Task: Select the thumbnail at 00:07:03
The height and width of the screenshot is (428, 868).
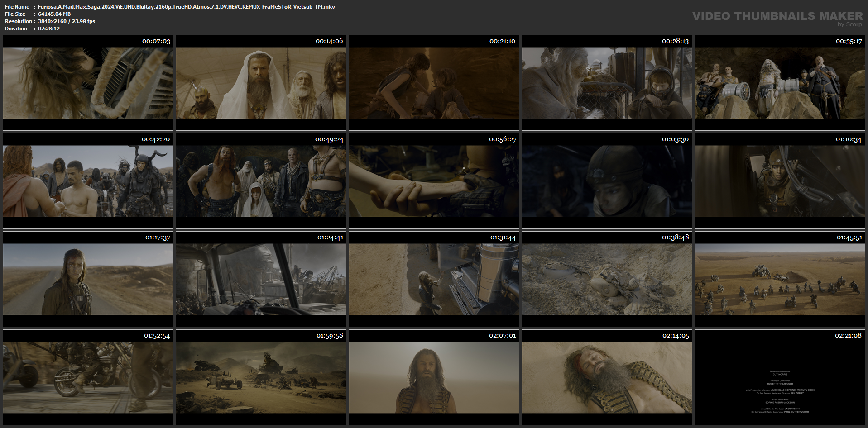Action: click(88, 83)
